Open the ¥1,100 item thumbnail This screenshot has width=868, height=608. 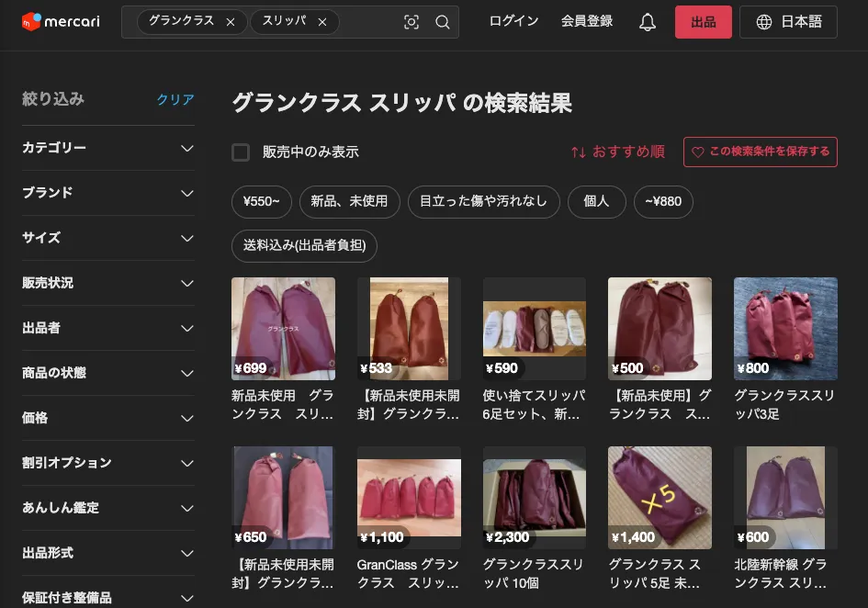409,497
